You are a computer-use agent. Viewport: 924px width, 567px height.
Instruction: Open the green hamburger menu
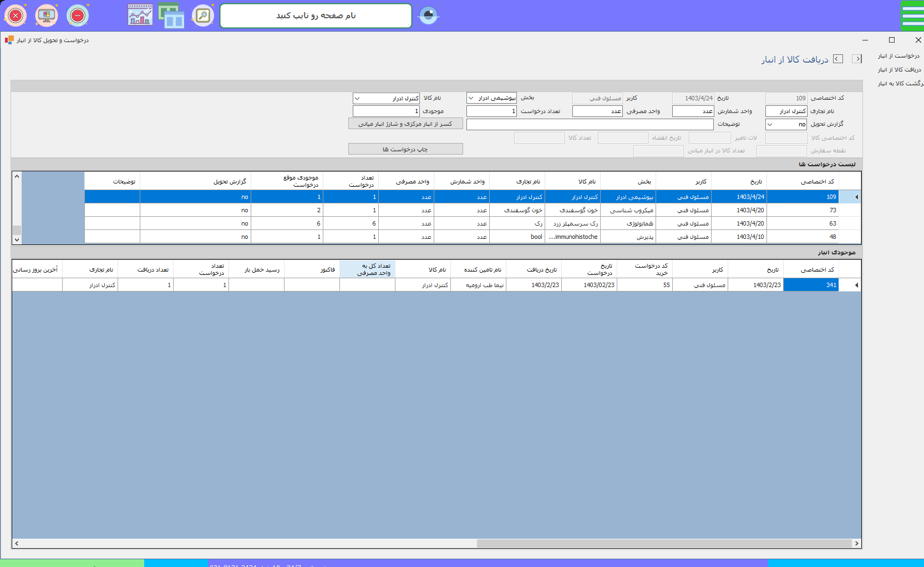click(x=912, y=16)
